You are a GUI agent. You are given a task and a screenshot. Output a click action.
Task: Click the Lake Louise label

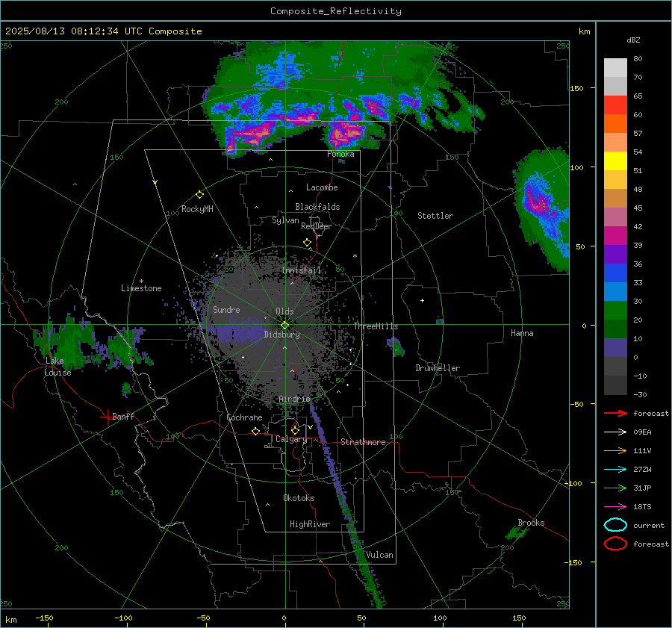[x=57, y=367]
